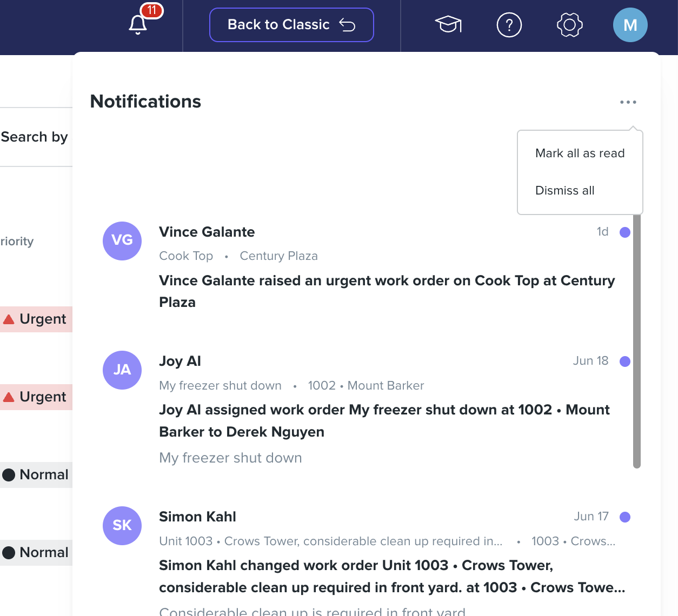678x616 pixels.
Task: Click the M user profile avatar
Action: pos(630,25)
